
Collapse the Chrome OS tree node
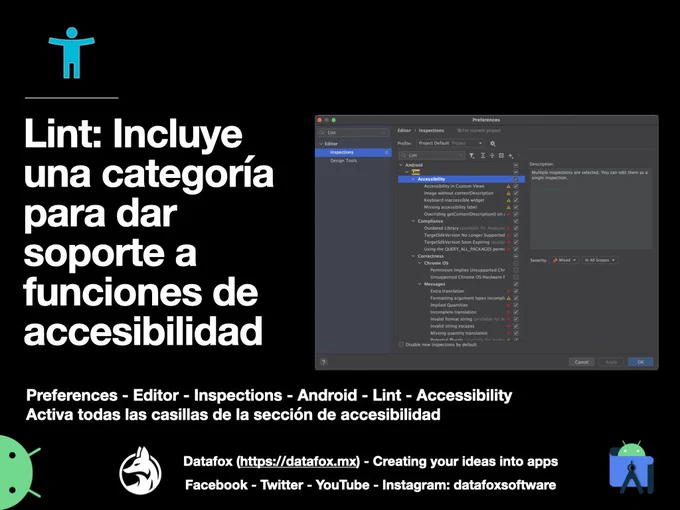coord(419,263)
